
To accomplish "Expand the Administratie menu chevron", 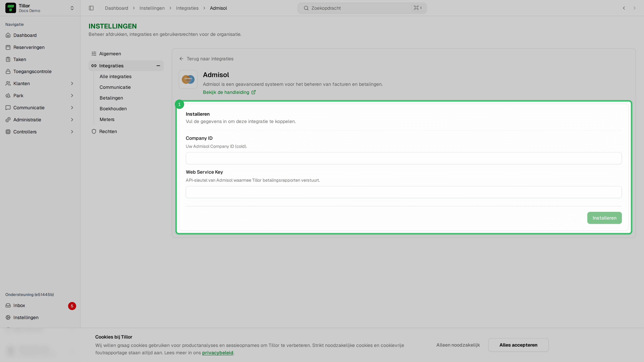I will tap(72, 120).
